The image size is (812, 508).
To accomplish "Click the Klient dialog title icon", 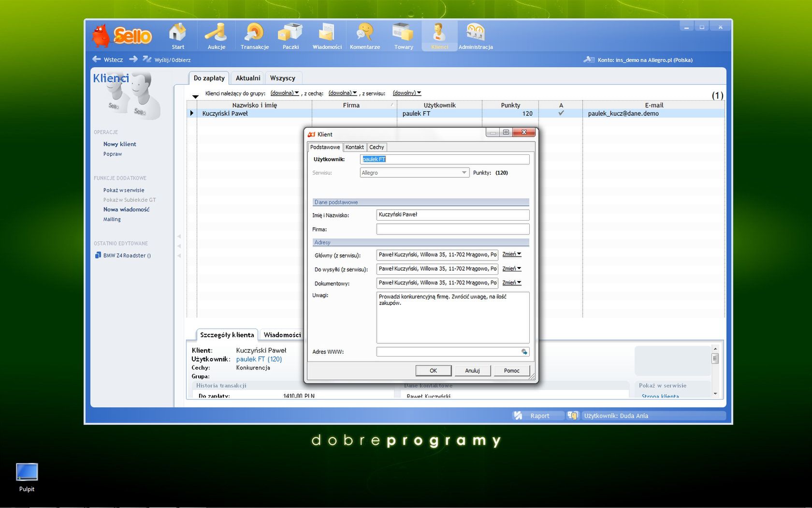I will (x=312, y=134).
